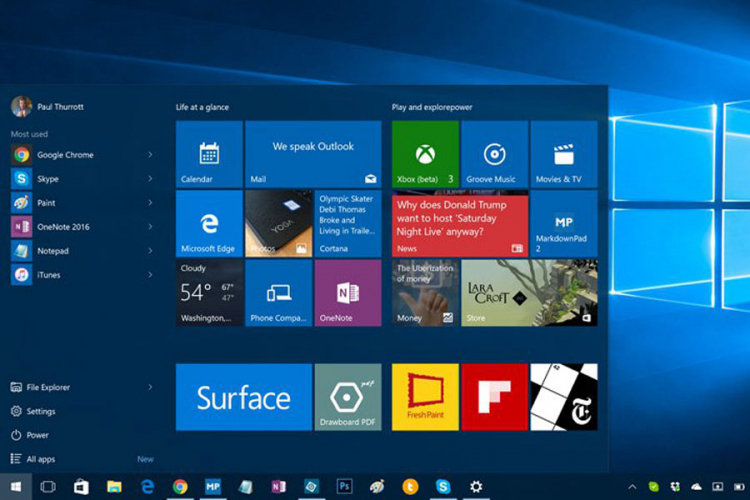Open Photoshop on the taskbar

pos(344,487)
